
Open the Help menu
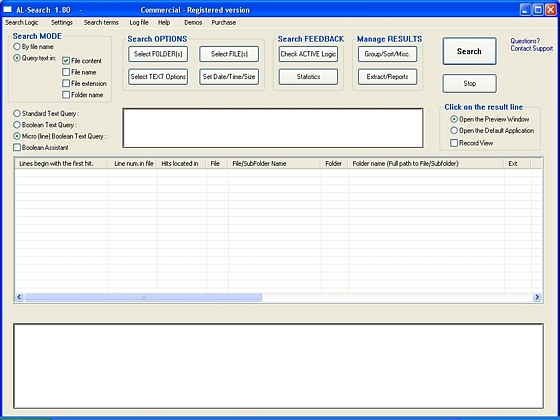(x=164, y=22)
